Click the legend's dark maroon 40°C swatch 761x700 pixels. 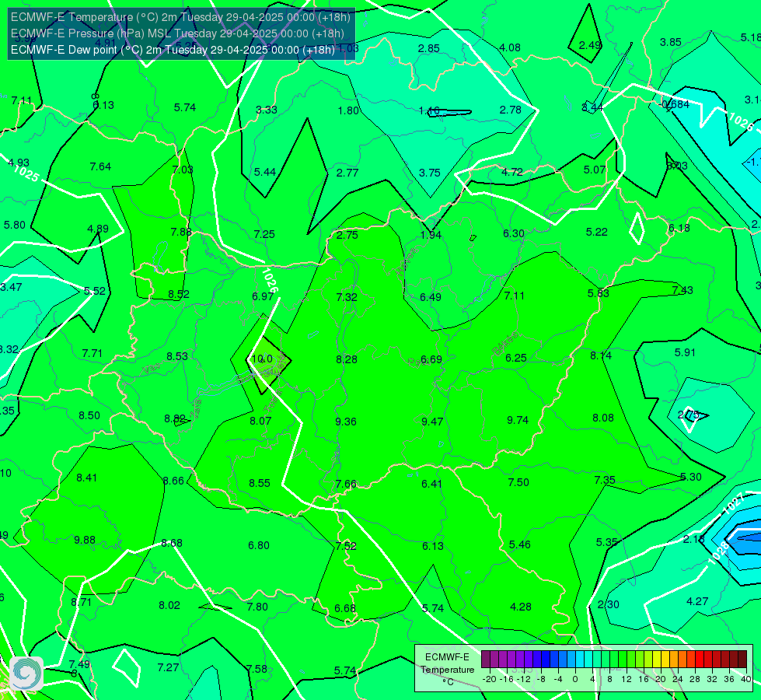pyautogui.click(x=742, y=660)
